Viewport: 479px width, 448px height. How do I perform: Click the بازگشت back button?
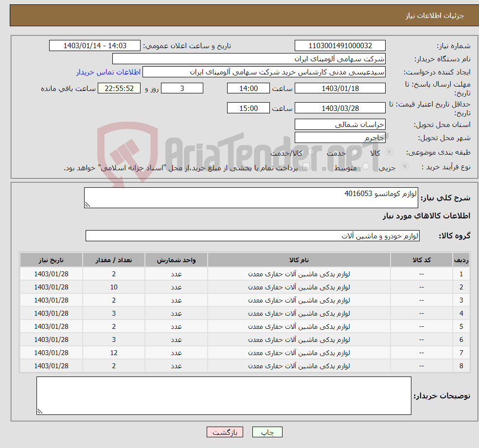pos(225,432)
